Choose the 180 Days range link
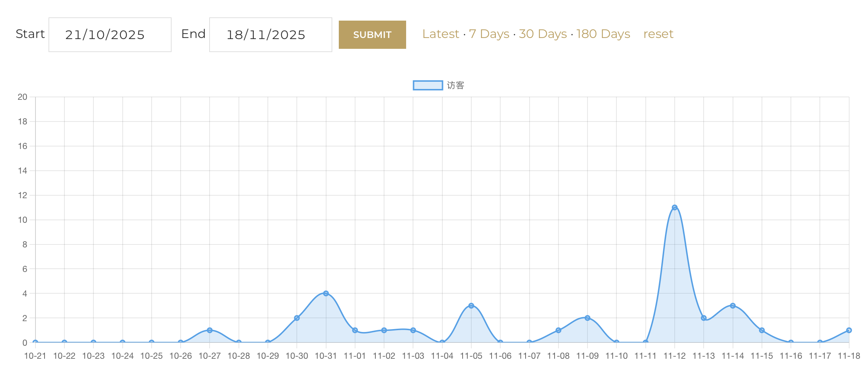 (x=603, y=34)
